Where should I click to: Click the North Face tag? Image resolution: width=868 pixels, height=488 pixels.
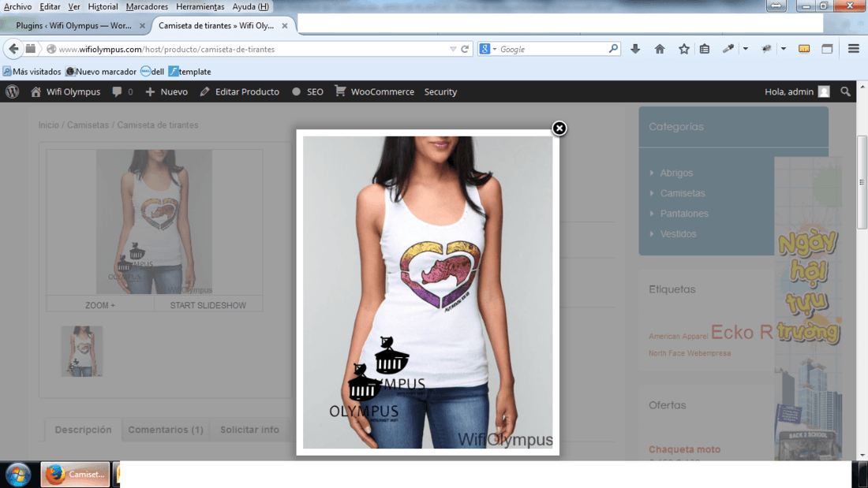point(667,353)
